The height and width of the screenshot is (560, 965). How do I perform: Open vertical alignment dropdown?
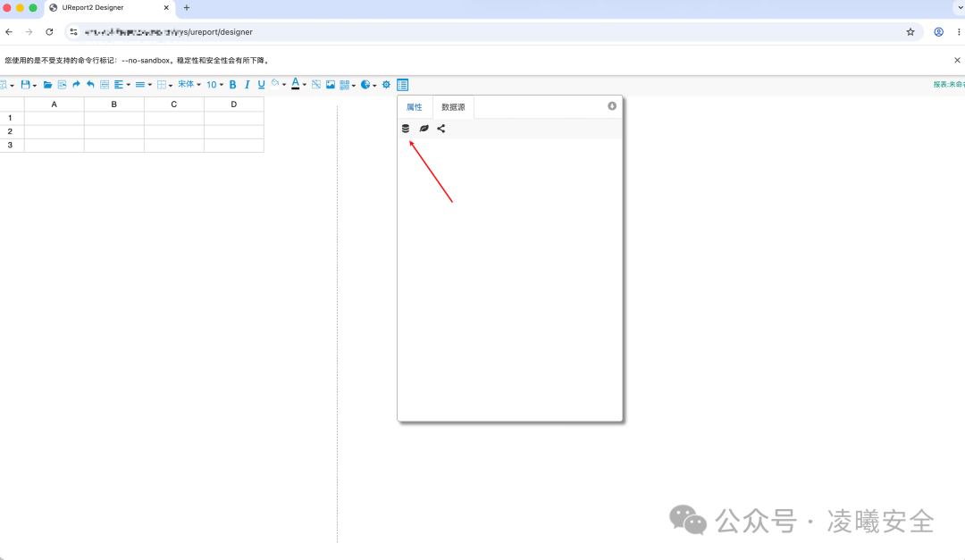[x=143, y=85]
